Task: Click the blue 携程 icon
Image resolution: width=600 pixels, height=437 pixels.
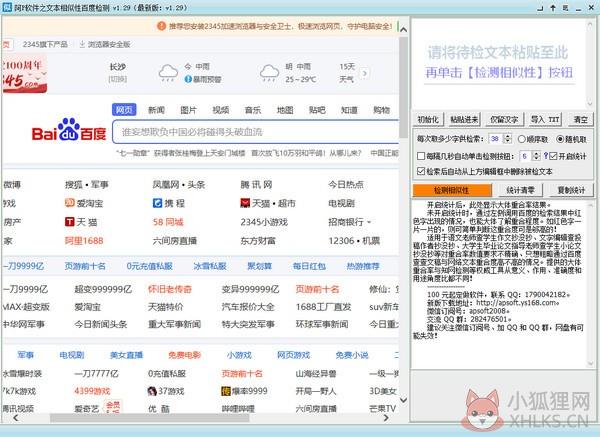Action: 157,203
